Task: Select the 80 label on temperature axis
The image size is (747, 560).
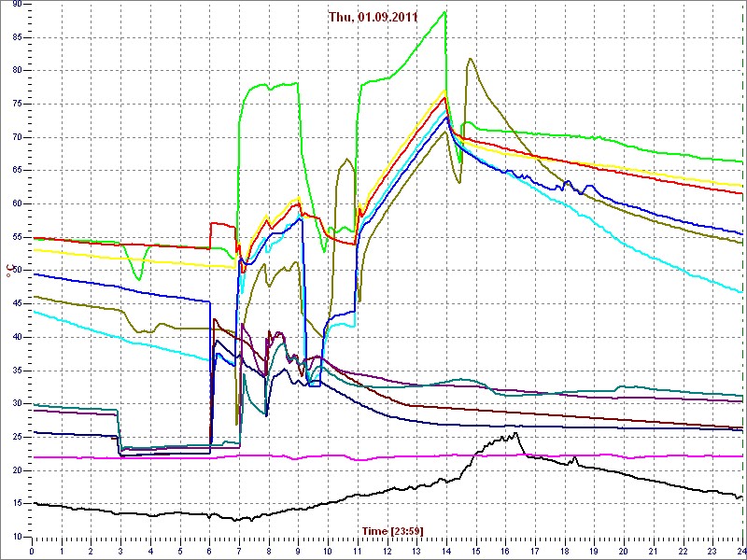Action: click(16, 71)
